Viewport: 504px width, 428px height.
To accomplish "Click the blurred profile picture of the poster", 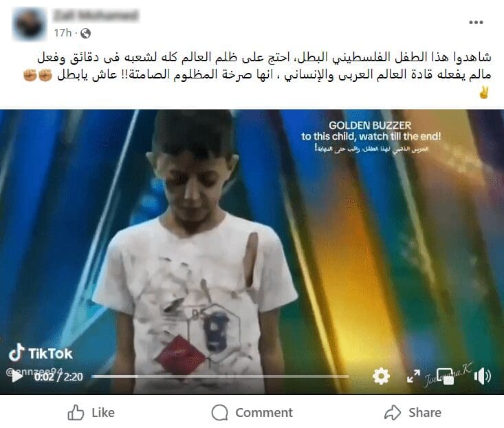I will (x=30, y=24).
